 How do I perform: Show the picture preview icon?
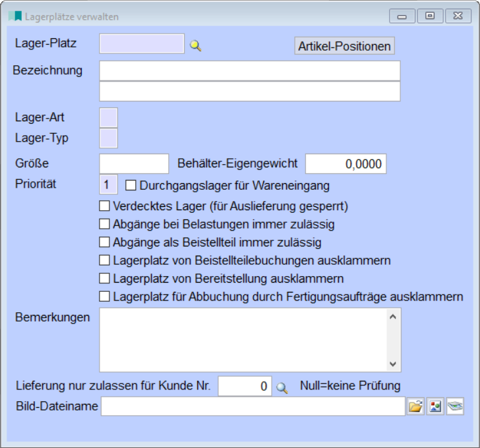[x=435, y=406]
